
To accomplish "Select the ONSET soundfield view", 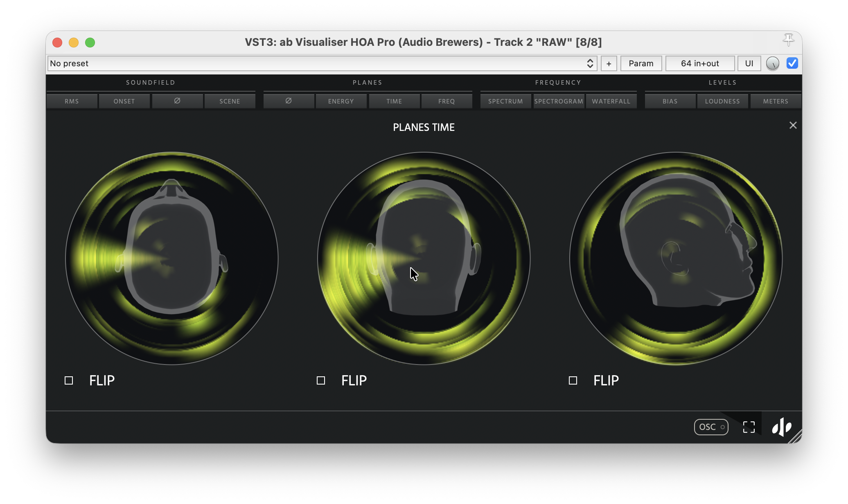I will [x=124, y=101].
